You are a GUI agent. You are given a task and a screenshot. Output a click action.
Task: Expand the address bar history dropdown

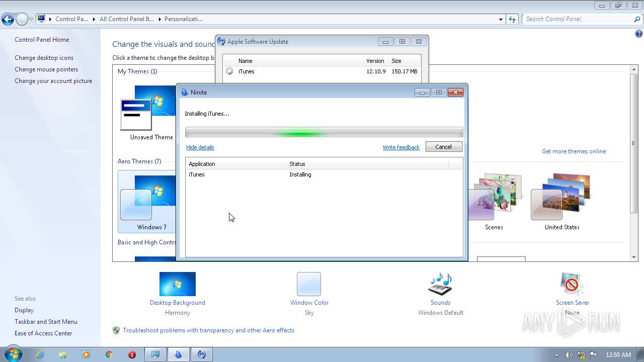click(x=501, y=19)
